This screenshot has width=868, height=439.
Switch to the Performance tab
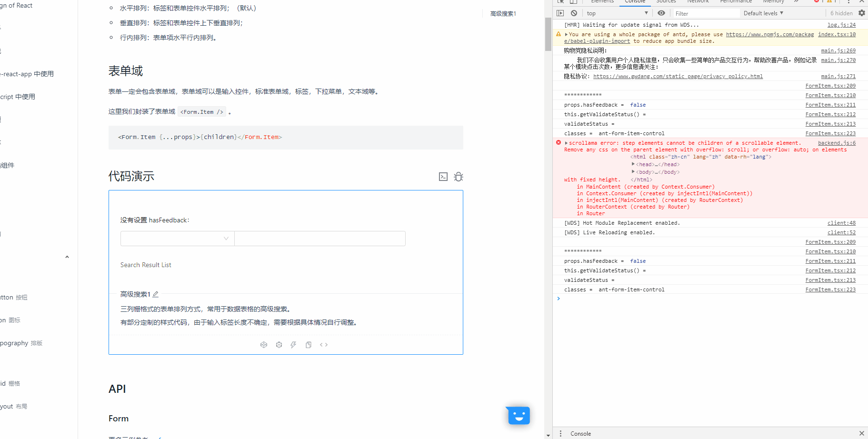point(736,1)
